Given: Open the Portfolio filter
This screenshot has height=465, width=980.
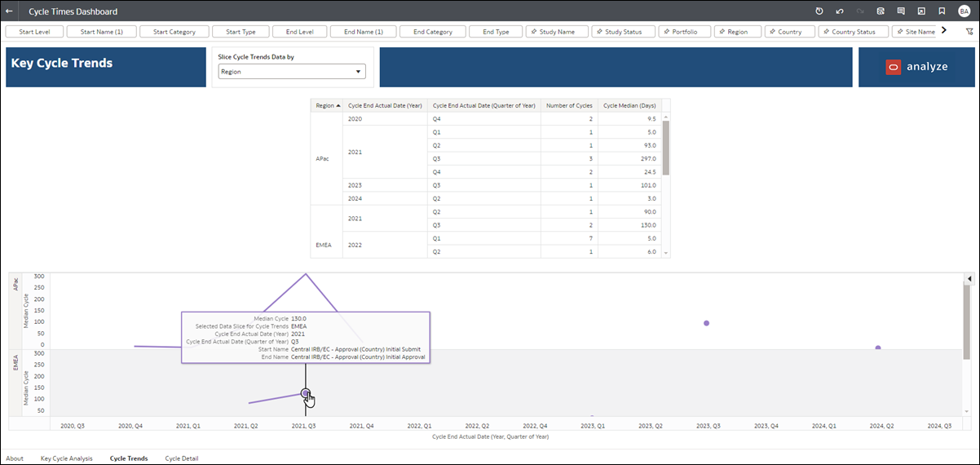Looking at the screenshot, I should tap(685, 32).
